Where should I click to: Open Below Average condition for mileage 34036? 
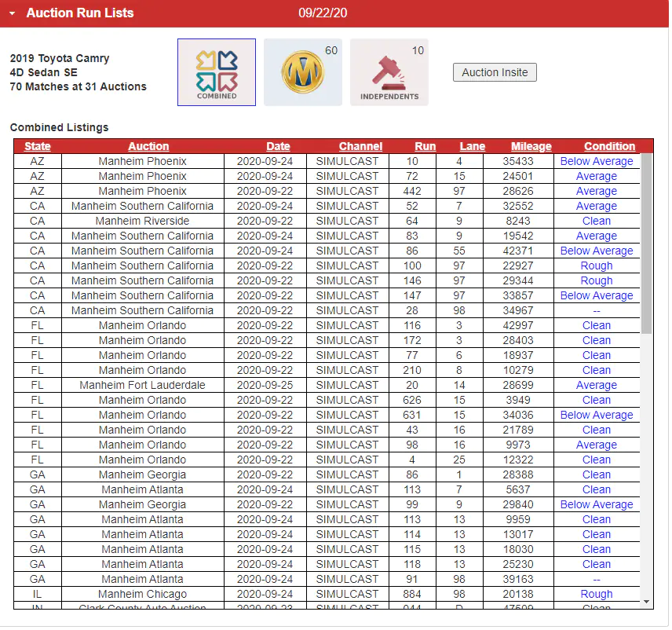[x=598, y=416]
